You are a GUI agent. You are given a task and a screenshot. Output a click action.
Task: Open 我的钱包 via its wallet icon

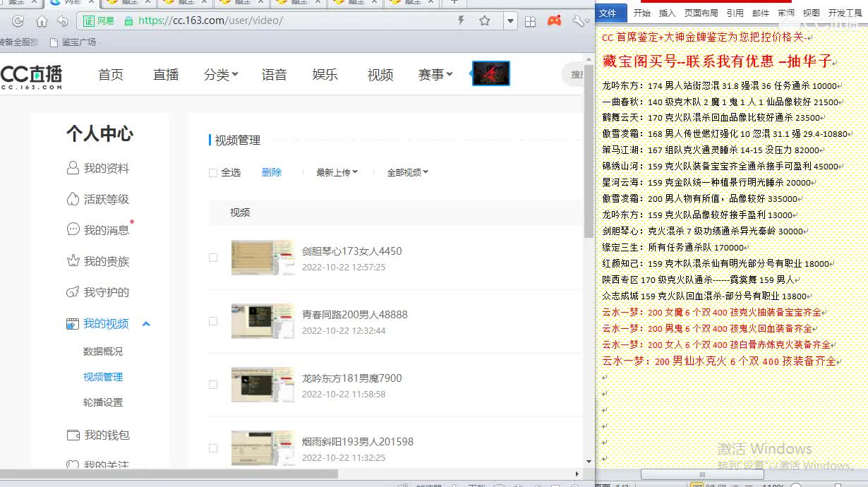tap(72, 435)
